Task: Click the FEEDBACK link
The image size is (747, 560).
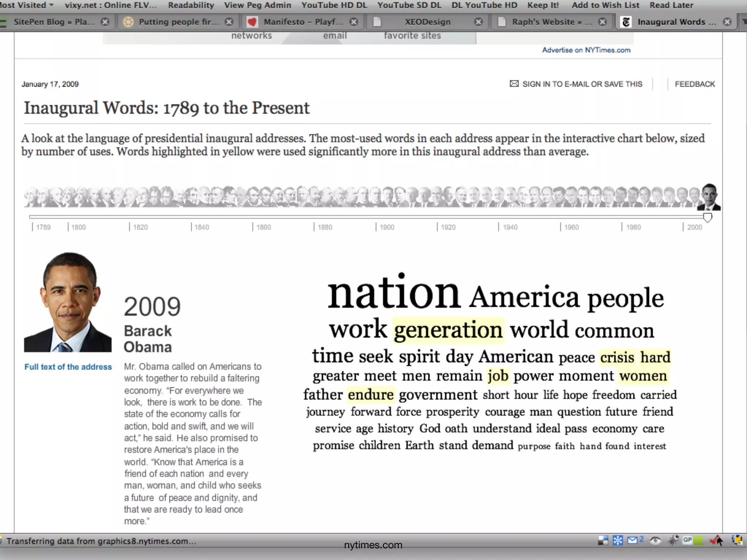Action: pos(694,84)
